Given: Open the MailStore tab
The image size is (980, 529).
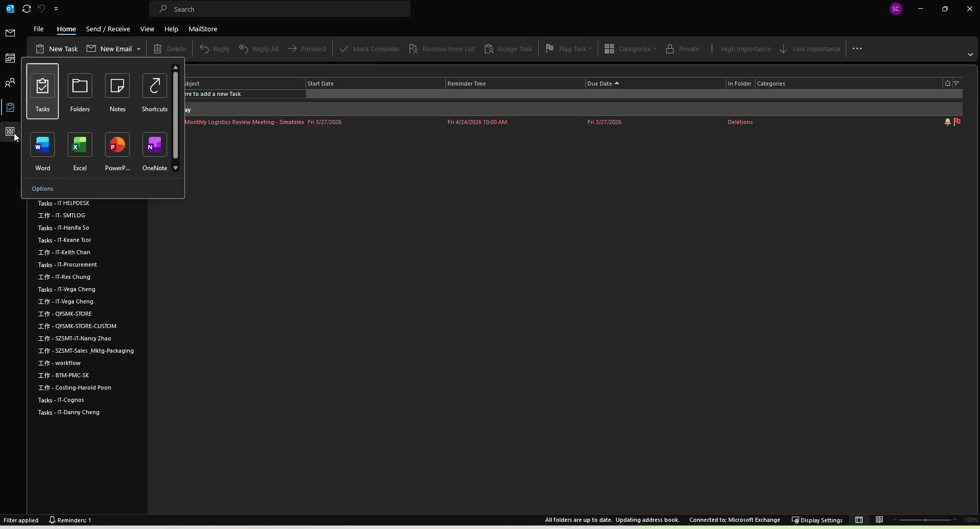Looking at the screenshot, I should [x=203, y=29].
